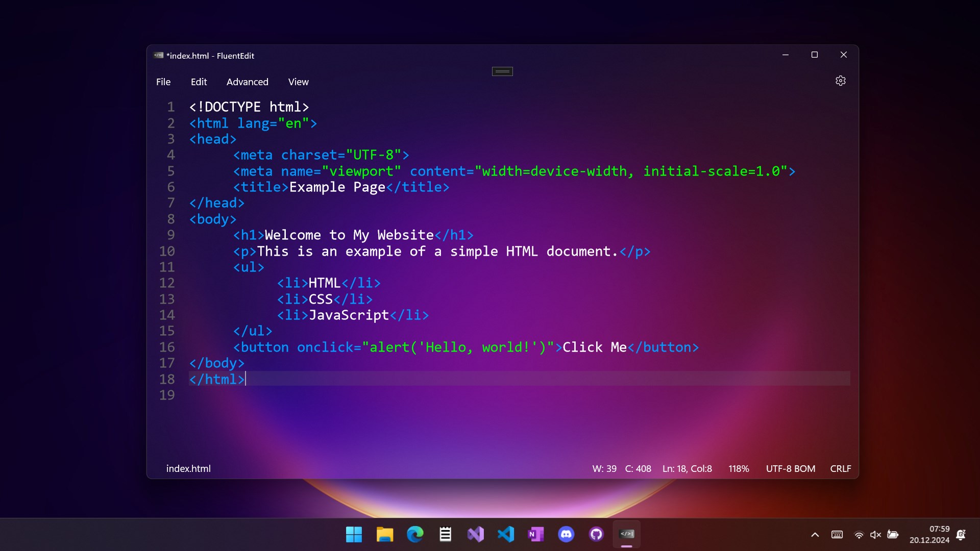
Task: Open the File menu
Action: [x=163, y=82]
